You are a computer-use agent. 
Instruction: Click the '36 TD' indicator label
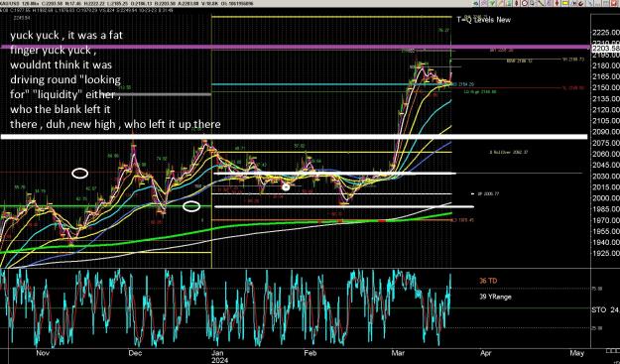point(488,281)
